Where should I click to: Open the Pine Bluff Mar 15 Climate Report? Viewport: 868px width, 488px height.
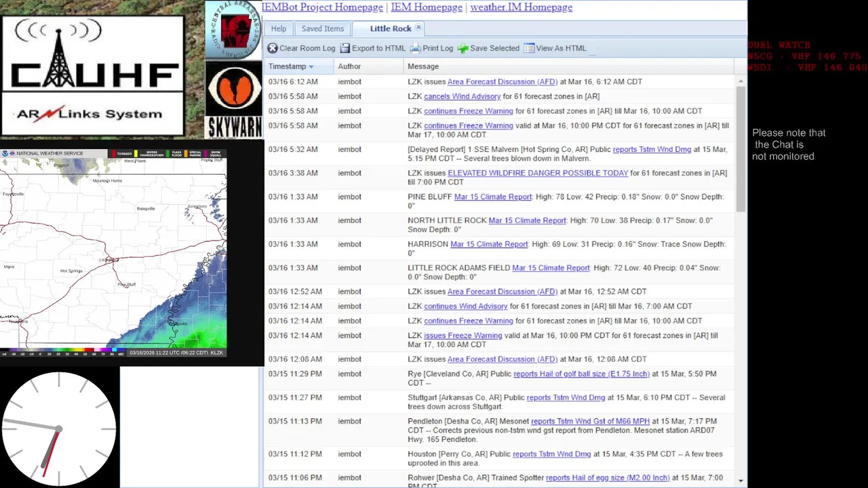pos(493,197)
